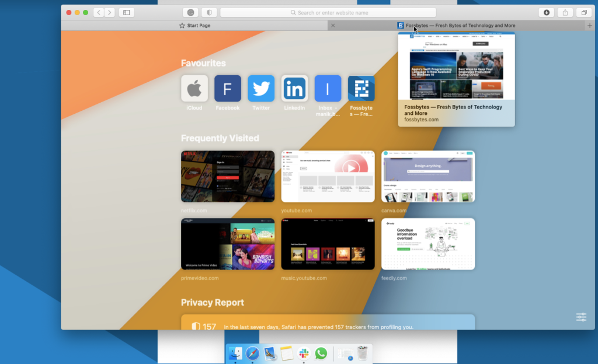
Task: Show the tab overview from the toolbar
Action: [x=584, y=13]
